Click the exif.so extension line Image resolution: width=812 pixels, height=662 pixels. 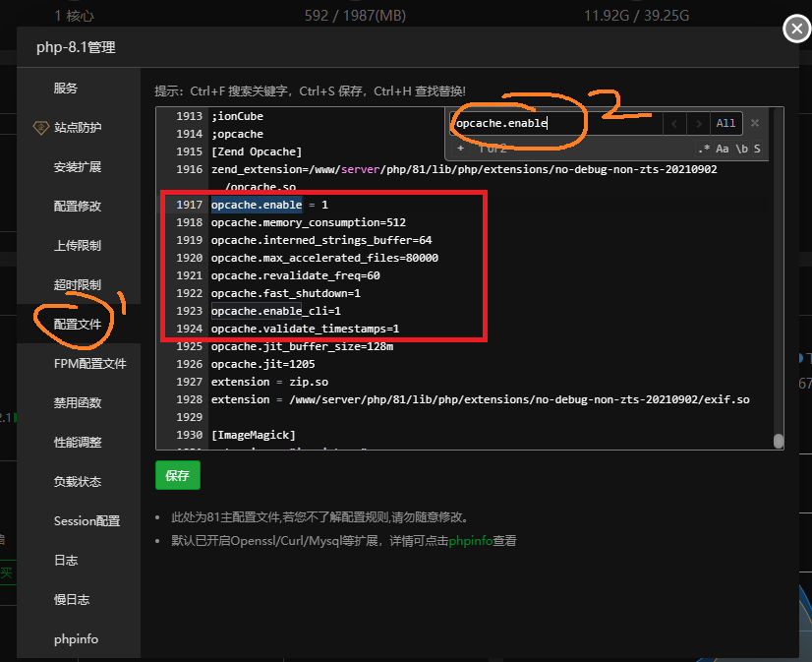click(x=480, y=399)
